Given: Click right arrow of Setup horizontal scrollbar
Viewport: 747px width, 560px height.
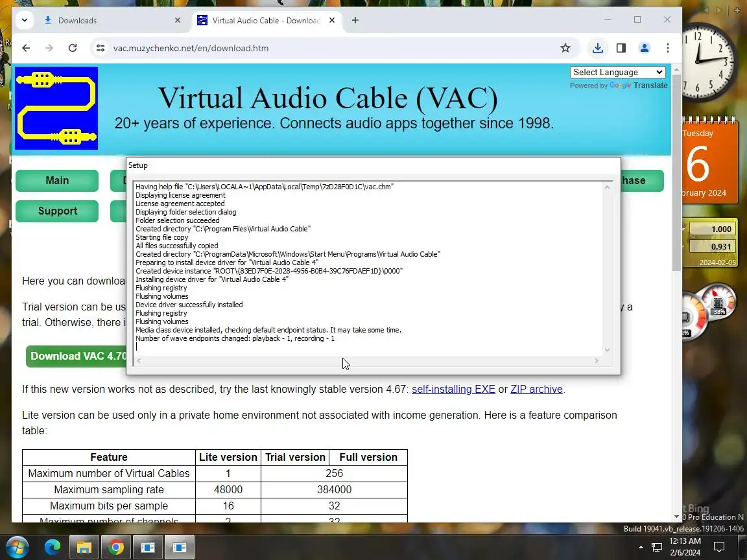Looking at the screenshot, I should click(596, 360).
